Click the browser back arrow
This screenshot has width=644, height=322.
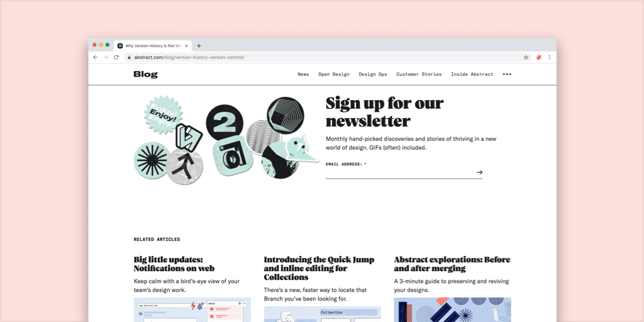96,57
